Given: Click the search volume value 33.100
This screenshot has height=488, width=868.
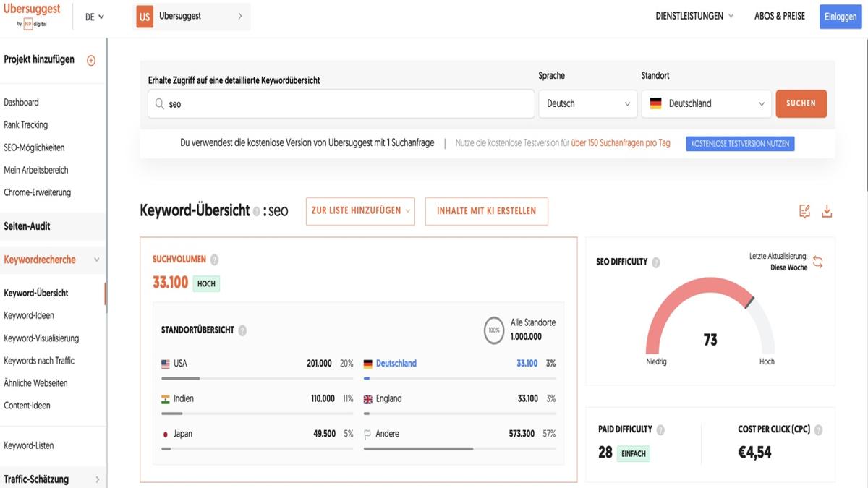Looking at the screenshot, I should click(170, 283).
